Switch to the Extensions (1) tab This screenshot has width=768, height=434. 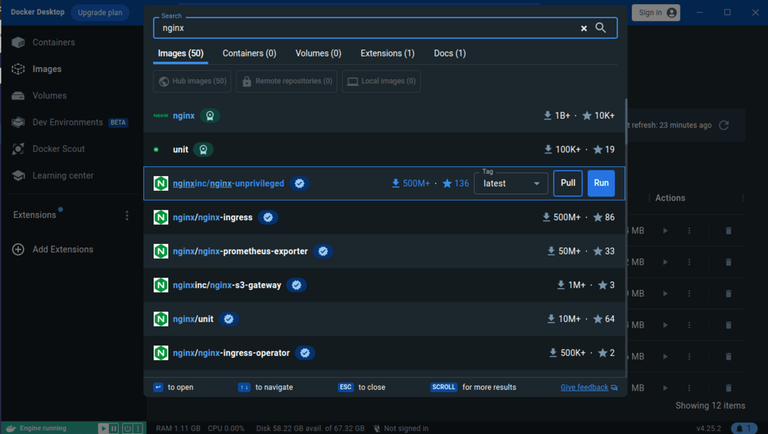[x=387, y=53]
